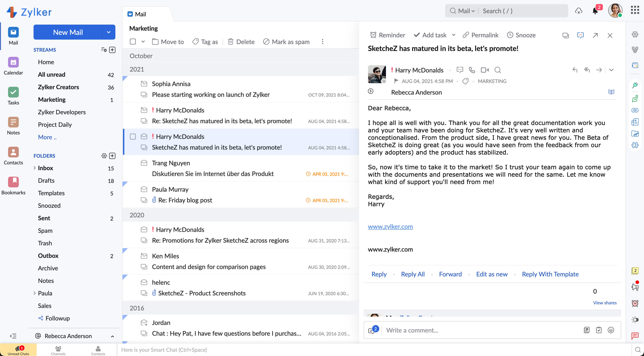Toggle the select all emails checkbox
The height and width of the screenshot is (356, 644).
click(133, 41)
